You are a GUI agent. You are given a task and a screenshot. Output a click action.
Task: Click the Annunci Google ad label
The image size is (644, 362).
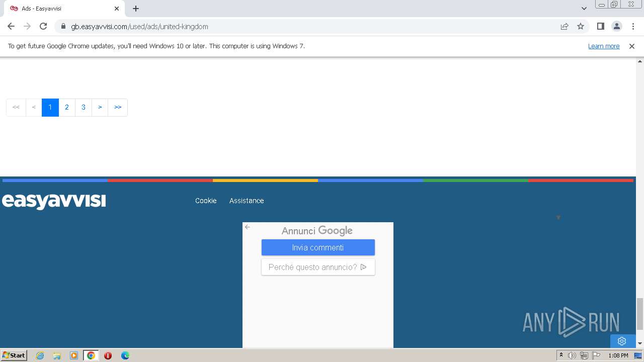317,231
